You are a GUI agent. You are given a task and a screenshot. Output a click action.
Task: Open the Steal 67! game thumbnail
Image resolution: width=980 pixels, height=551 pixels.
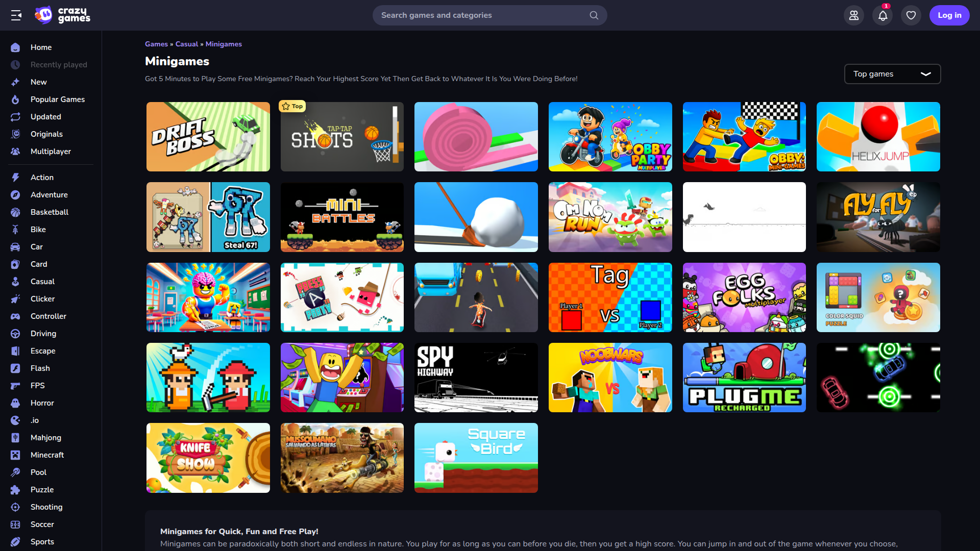(x=208, y=217)
